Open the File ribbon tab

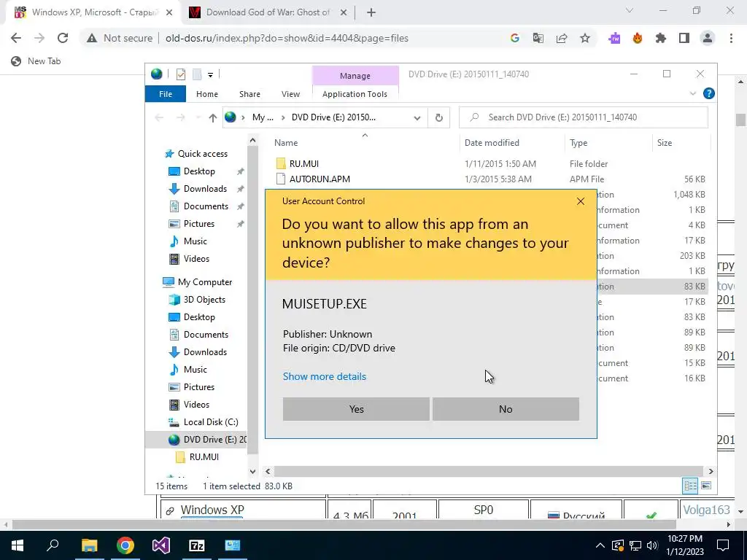click(x=166, y=94)
